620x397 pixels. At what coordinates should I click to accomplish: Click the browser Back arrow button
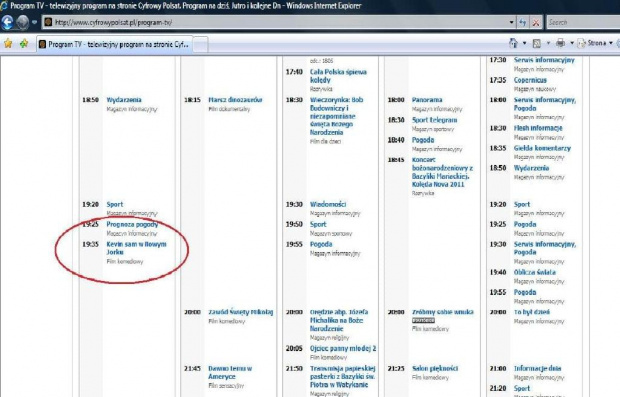point(8,23)
